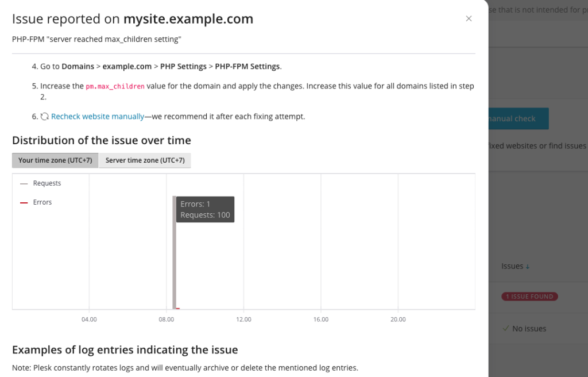Select the gray requests bar in the chart

pos(175,252)
